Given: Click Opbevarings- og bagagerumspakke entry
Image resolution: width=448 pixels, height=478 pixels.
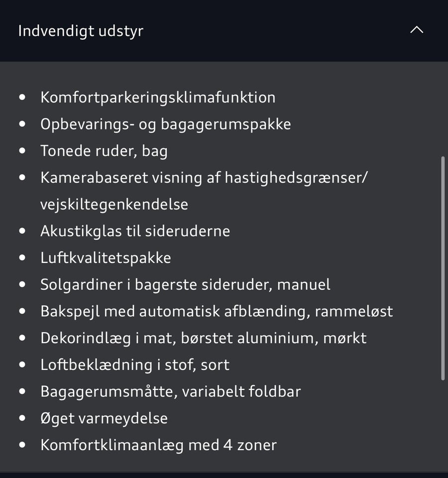Looking at the screenshot, I should [165, 124].
